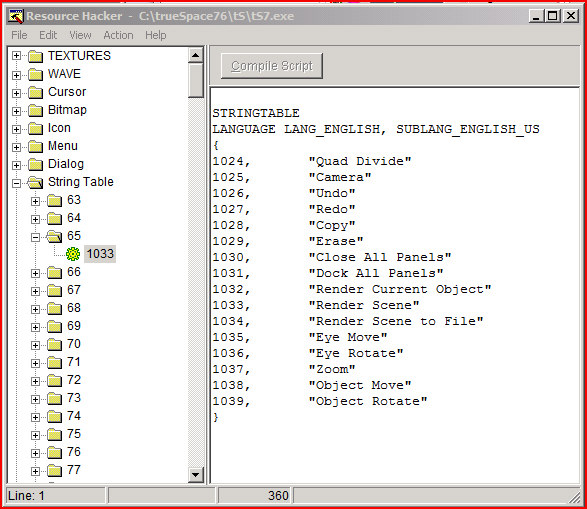
Task: Open the File menu
Action: [19, 35]
